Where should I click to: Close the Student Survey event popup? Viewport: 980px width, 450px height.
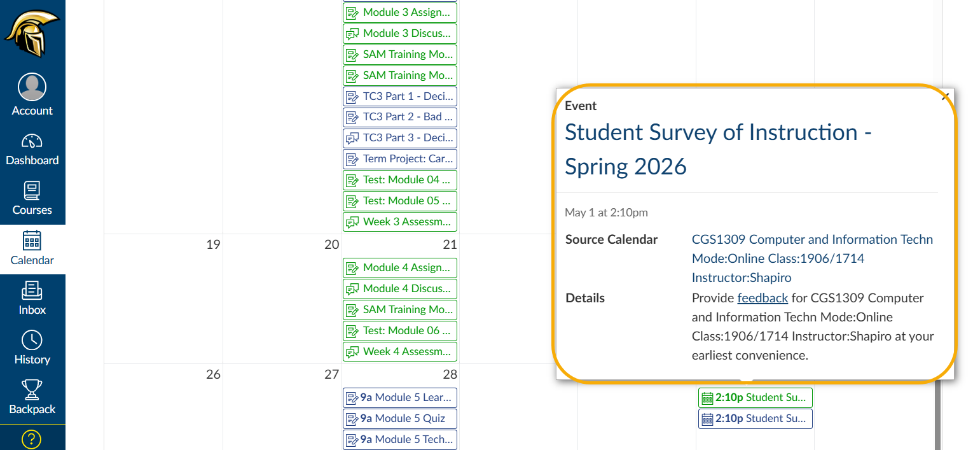click(945, 95)
